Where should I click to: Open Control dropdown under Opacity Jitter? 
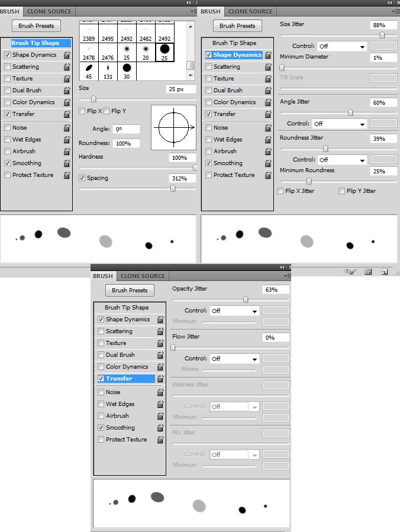[x=234, y=311]
